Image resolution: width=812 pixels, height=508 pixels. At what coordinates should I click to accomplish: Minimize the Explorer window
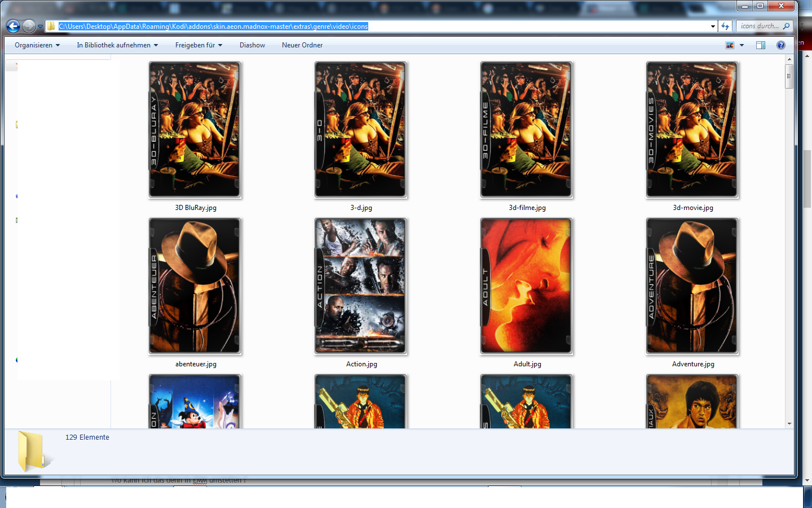coord(745,6)
